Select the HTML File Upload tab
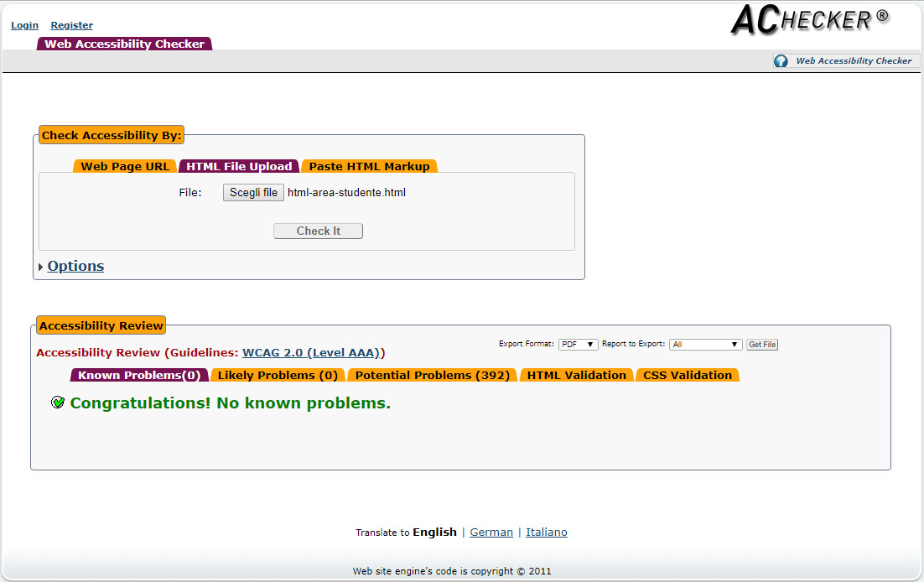The image size is (924, 582). coord(239,166)
